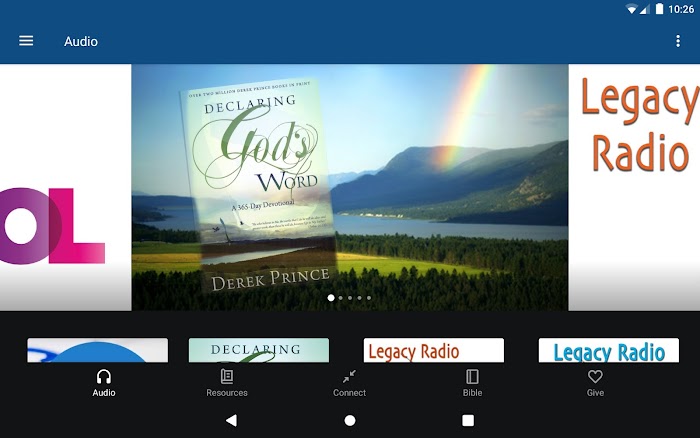The image size is (700, 438).
Task: Select the second carousel page indicator dot
Action: click(341, 298)
